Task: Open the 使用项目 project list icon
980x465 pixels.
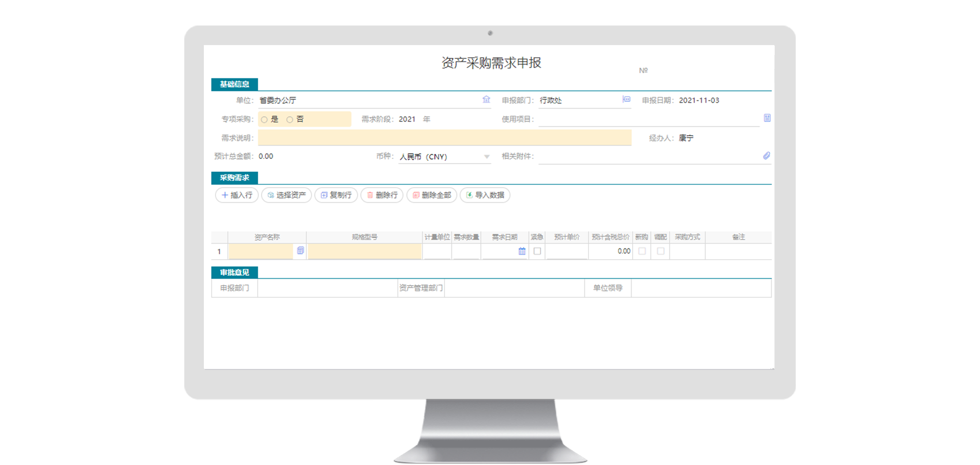Action: [767, 118]
